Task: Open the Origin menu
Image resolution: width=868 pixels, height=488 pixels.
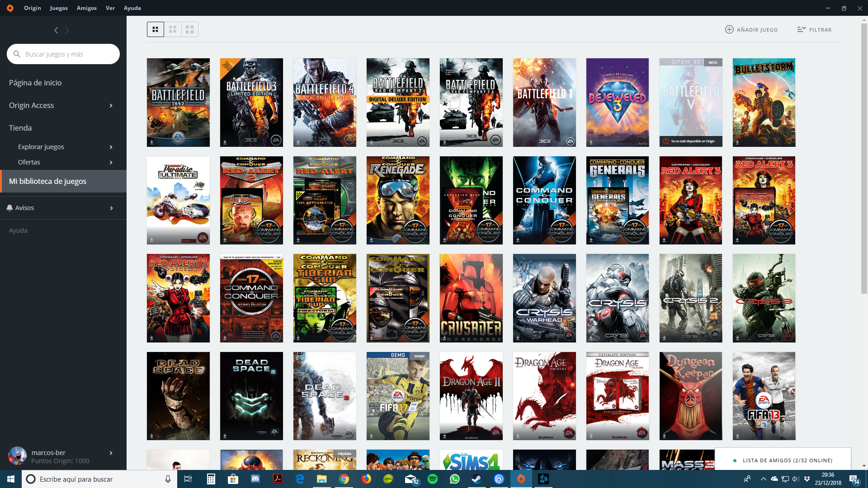Action: click(33, 8)
